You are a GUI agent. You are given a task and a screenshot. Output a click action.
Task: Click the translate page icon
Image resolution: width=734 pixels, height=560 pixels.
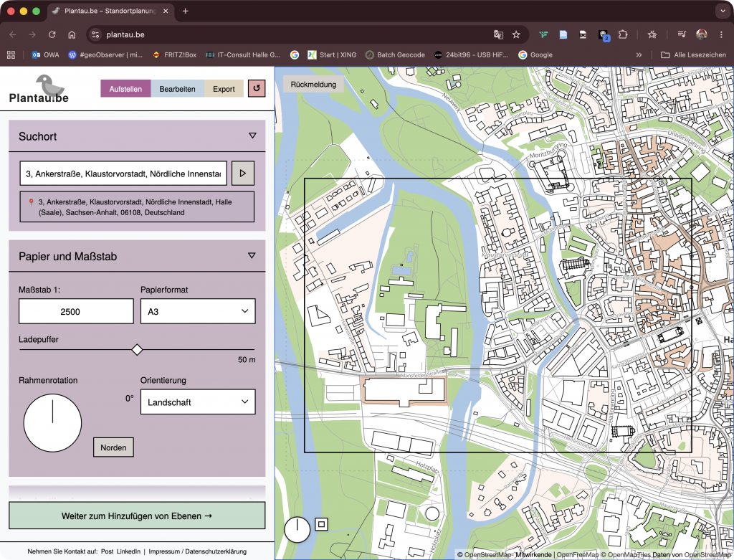coord(498,34)
